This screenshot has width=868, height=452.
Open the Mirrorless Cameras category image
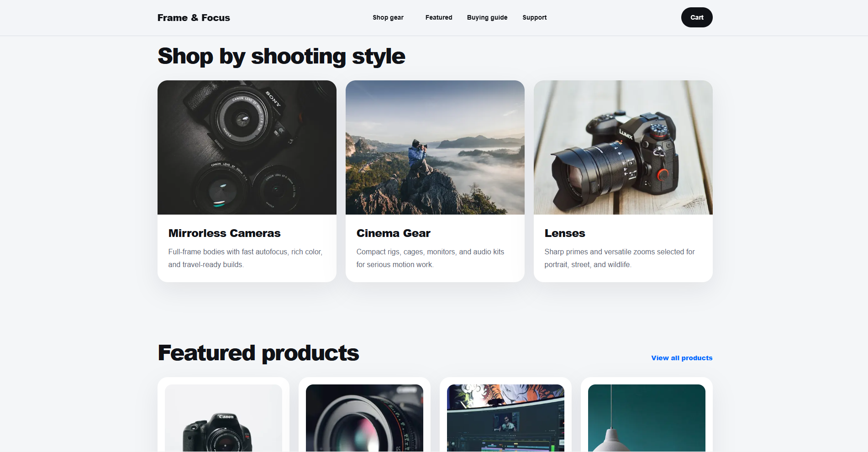pyautogui.click(x=247, y=147)
